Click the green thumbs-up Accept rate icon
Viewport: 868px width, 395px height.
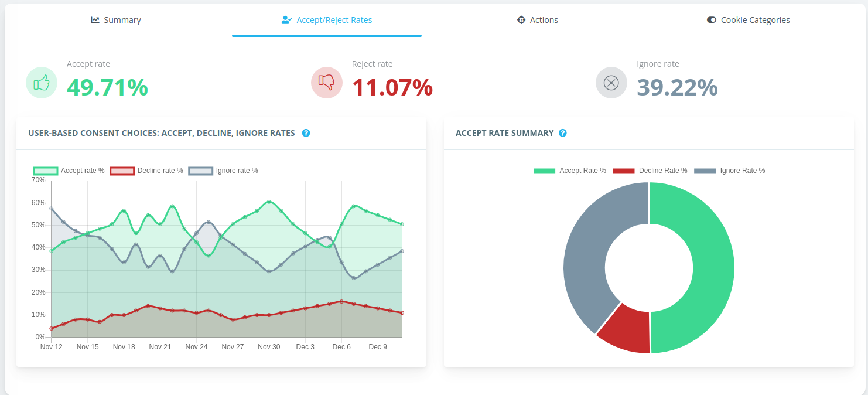41,82
